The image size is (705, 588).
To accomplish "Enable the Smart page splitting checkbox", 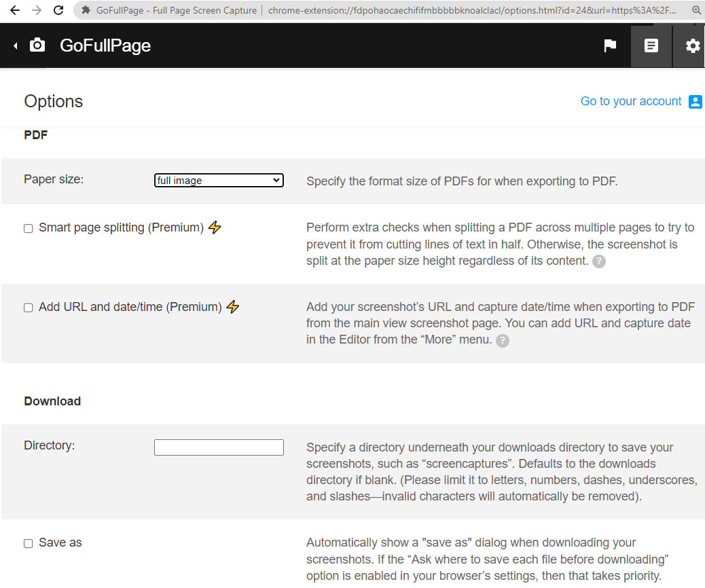I will pyautogui.click(x=29, y=229).
